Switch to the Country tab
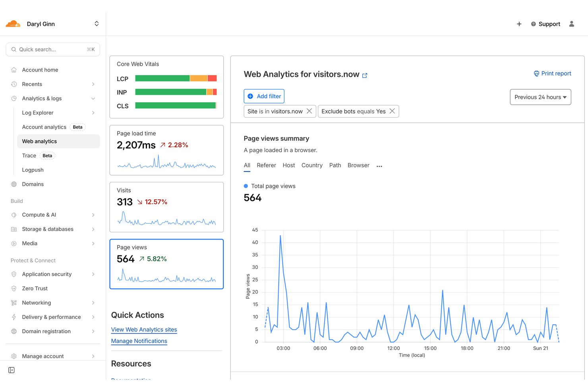 (312, 166)
